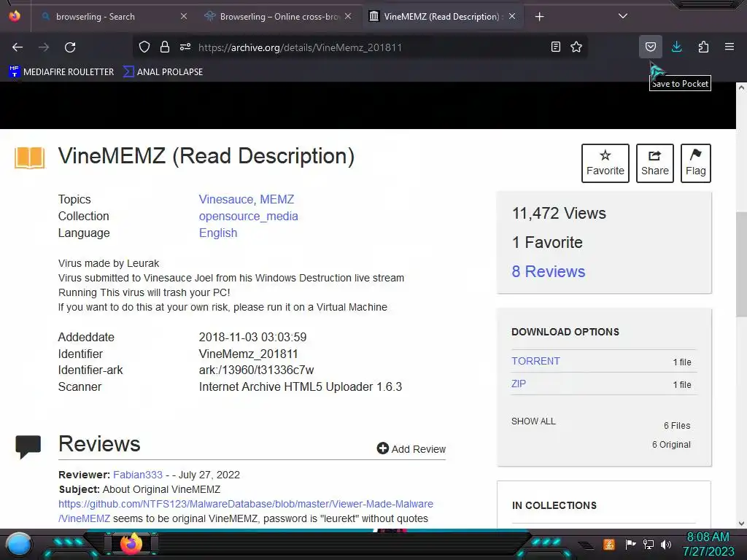Close the VineMEMZ tab
The height and width of the screenshot is (560, 747).
512,17
